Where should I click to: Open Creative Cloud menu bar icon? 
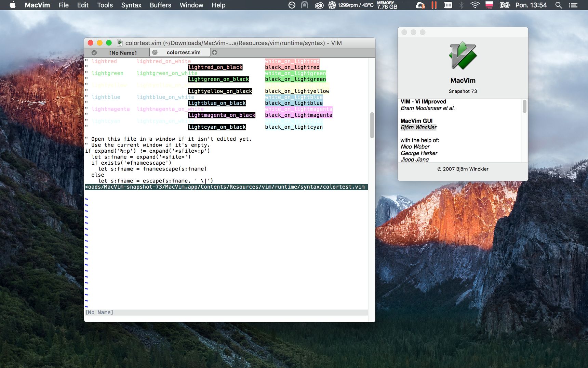point(319,5)
